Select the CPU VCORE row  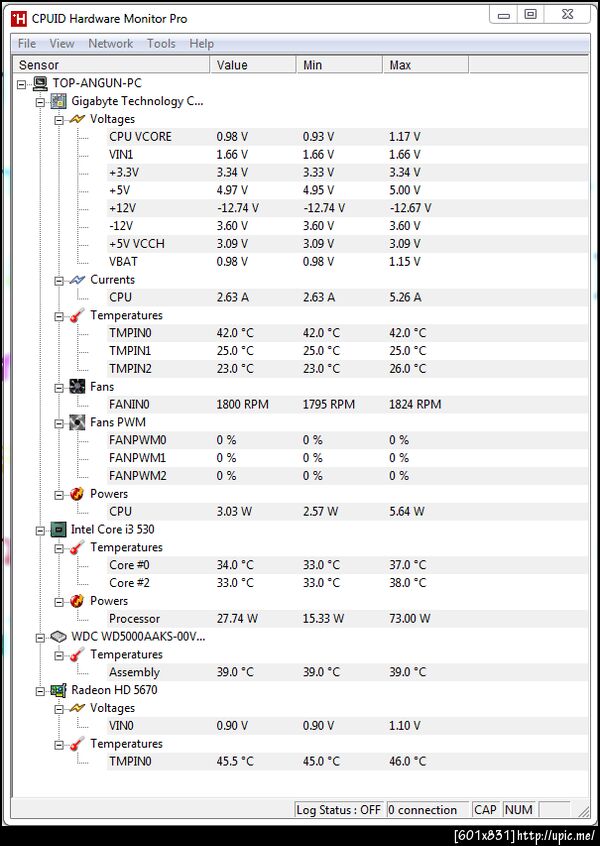(x=347, y=137)
